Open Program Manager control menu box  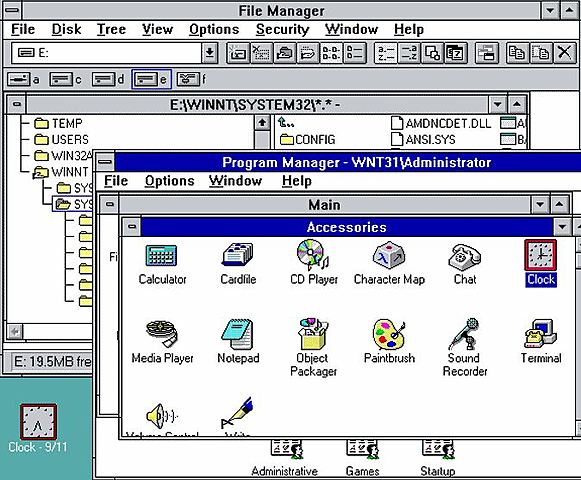106,162
